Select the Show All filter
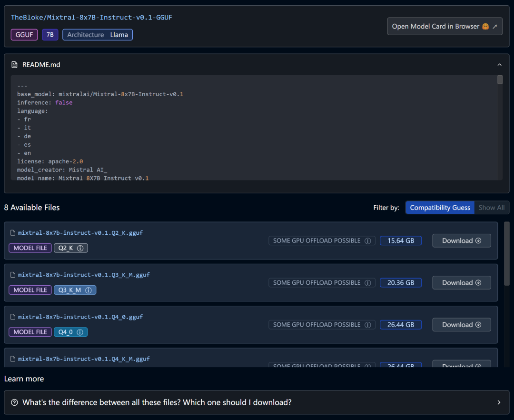Viewport: 514px width, 420px height. pyautogui.click(x=491, y=208)
